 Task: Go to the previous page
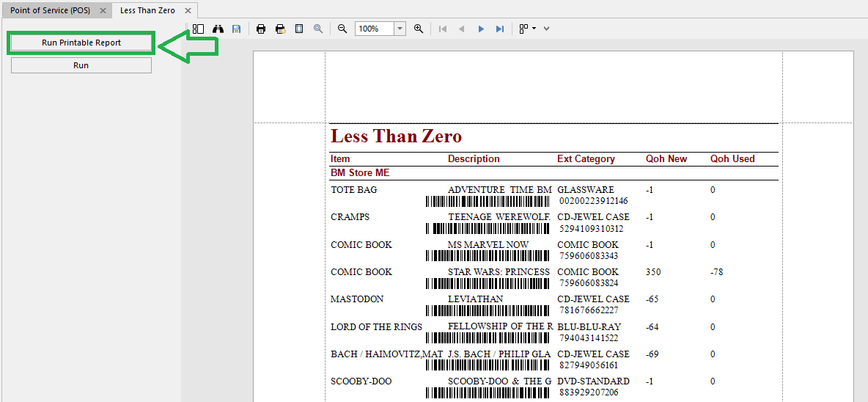[x=461, y=29]
